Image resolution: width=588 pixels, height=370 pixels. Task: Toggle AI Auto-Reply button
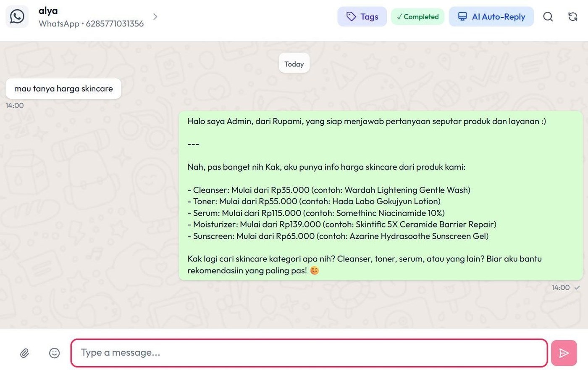tap(491, 17)
